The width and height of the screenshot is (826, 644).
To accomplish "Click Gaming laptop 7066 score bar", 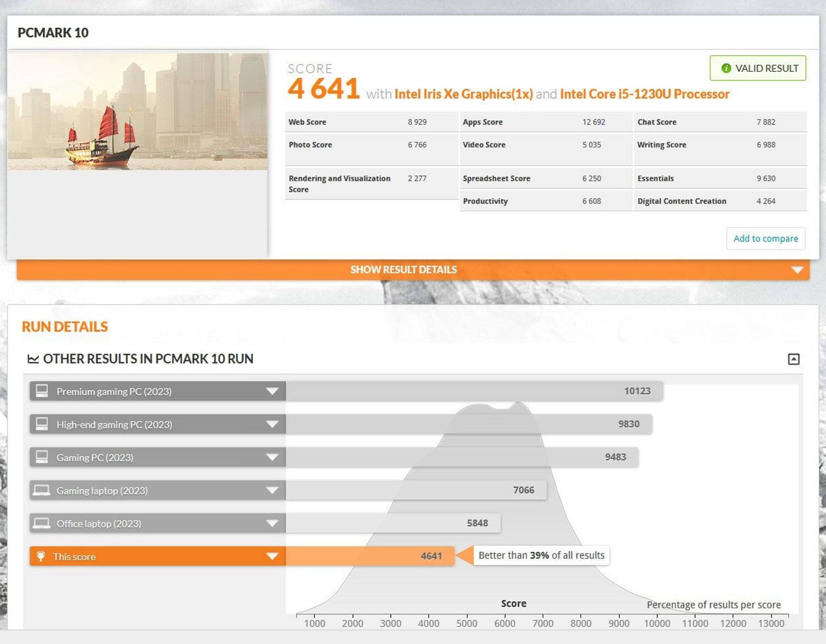I will (416, 490).
